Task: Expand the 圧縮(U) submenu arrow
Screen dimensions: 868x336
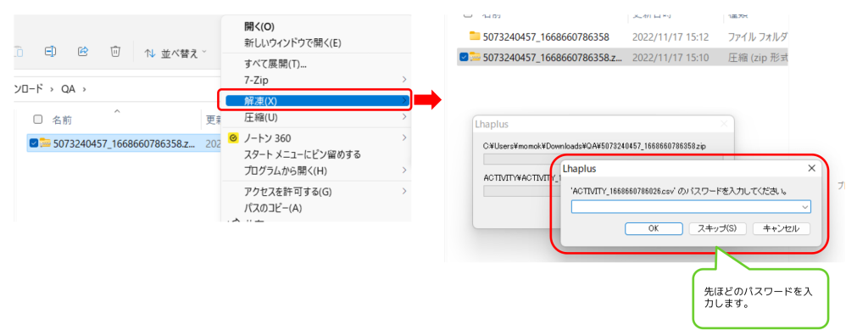Action: pyautogui.click(x=404, y=118)
